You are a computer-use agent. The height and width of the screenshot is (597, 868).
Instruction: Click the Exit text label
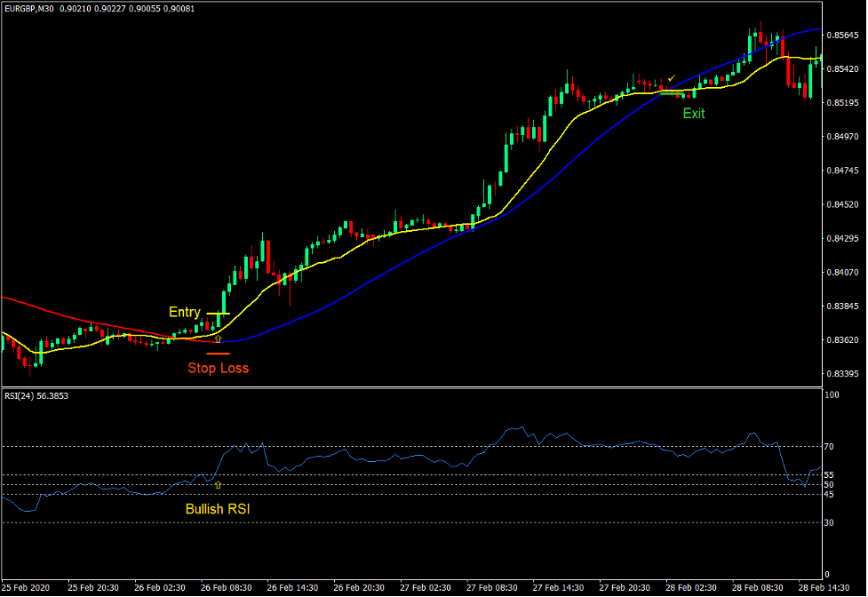coord(692,114)
